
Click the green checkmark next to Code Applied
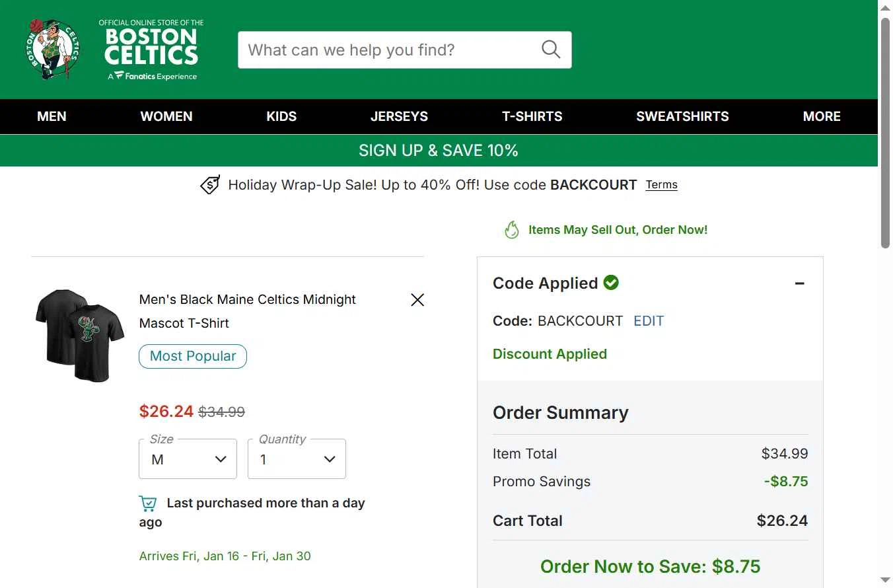tap(611, 283)
